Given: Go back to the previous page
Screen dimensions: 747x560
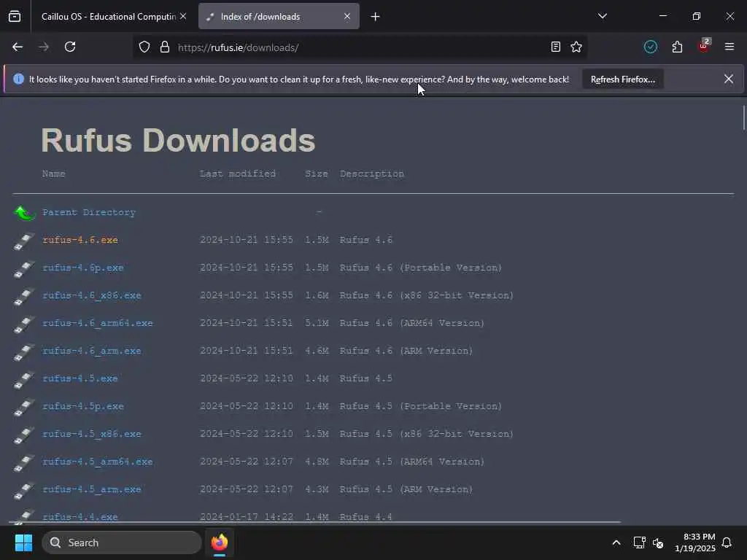Looking at the screenshot, I should click(x=18, y=47).
